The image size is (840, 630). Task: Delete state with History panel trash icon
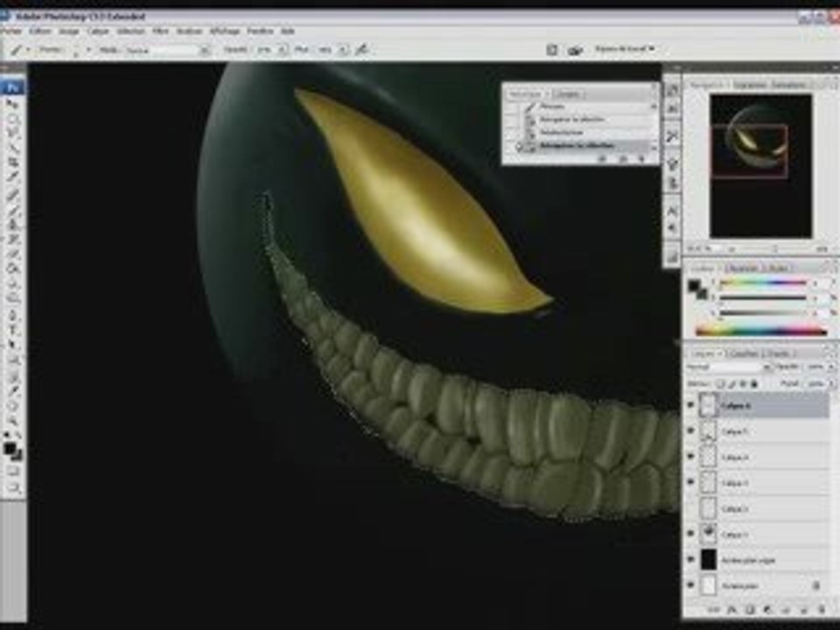click(x=641, y=158)
